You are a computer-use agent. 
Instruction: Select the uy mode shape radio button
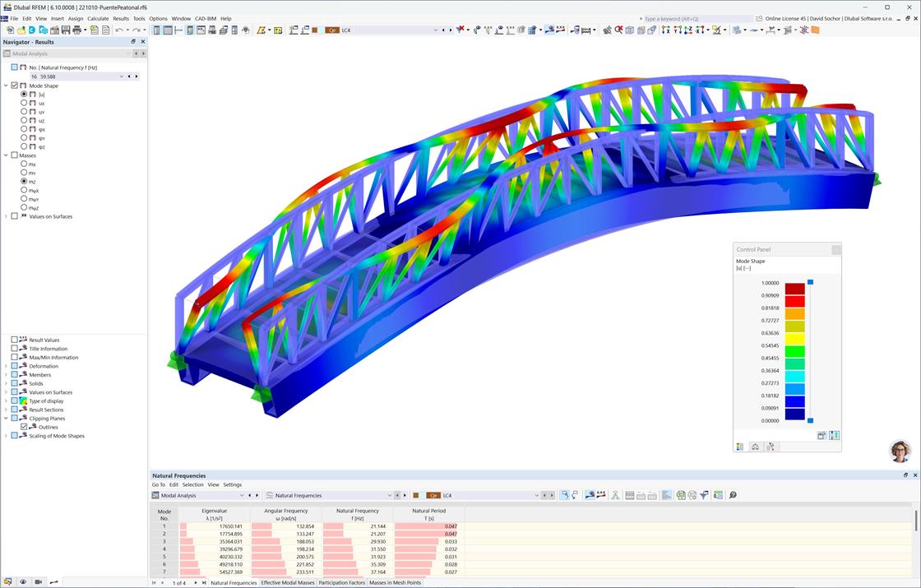tap(25, 111)
